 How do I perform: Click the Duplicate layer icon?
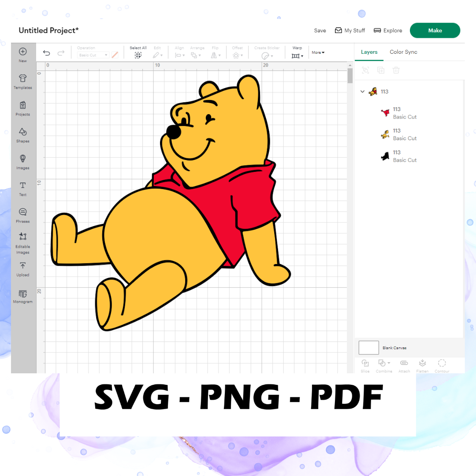pyautogui.click(x=381, y=71)
